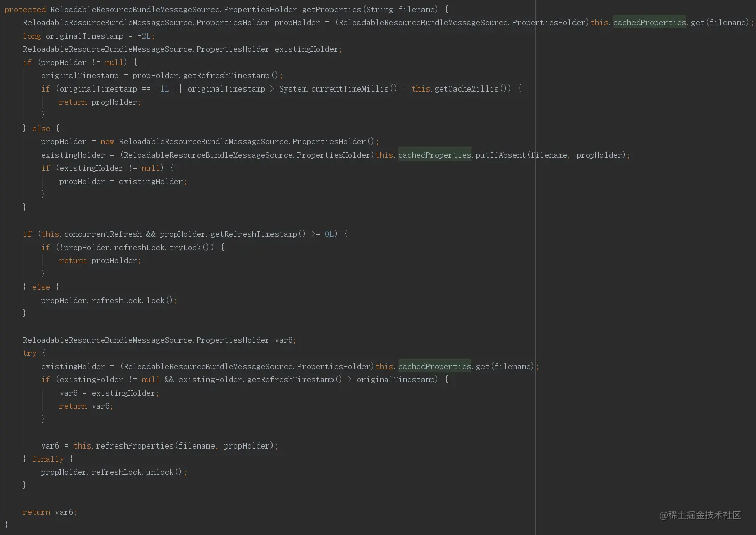This screenshot has height=535, width=756.
Task: Click the 'PropertiesHolder existingHolder;' declaration
Action: 269,49
